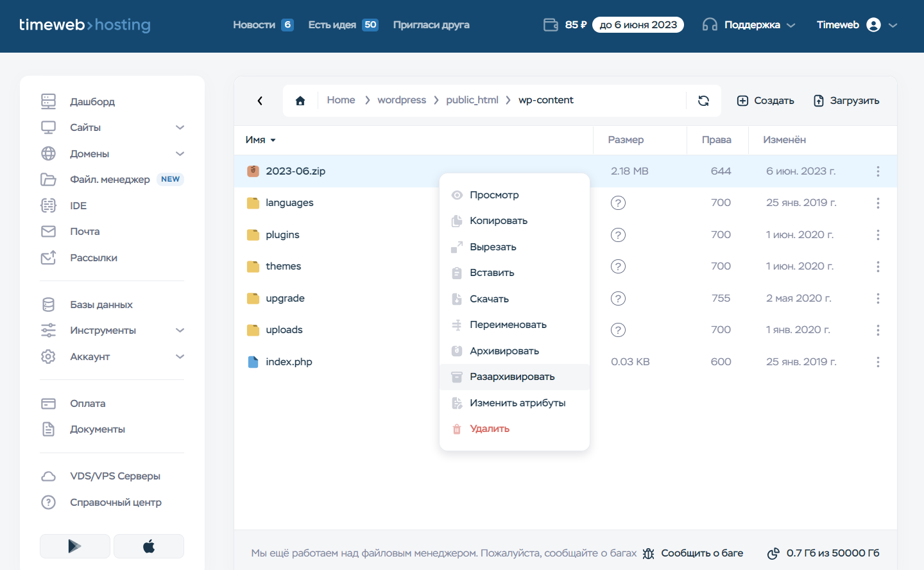This screenshot has width=924, height=570.
Task: Go to home directory via house icon
Action: click(x=300, y=101)
